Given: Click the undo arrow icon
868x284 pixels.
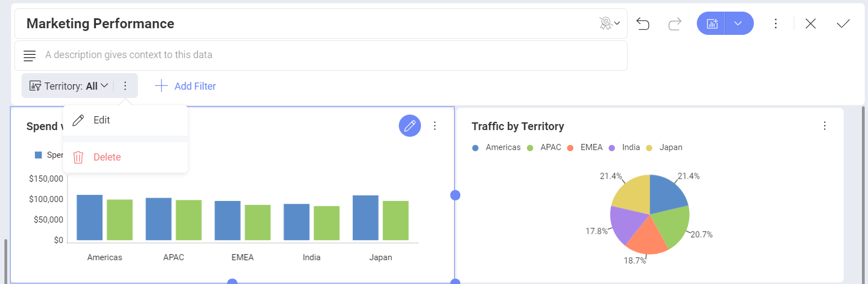Looking at the screenshot, I should (643, 24).
